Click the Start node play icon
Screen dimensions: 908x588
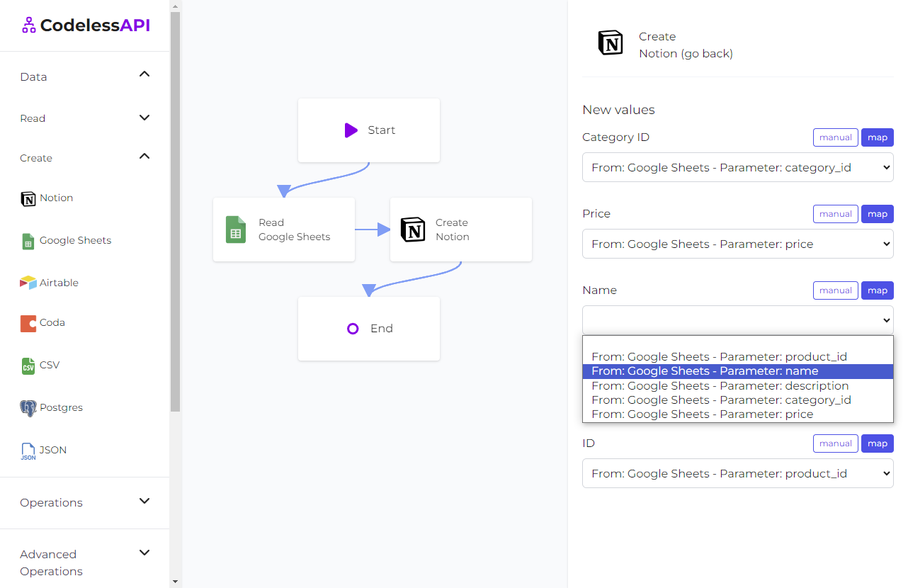point(351,130)
